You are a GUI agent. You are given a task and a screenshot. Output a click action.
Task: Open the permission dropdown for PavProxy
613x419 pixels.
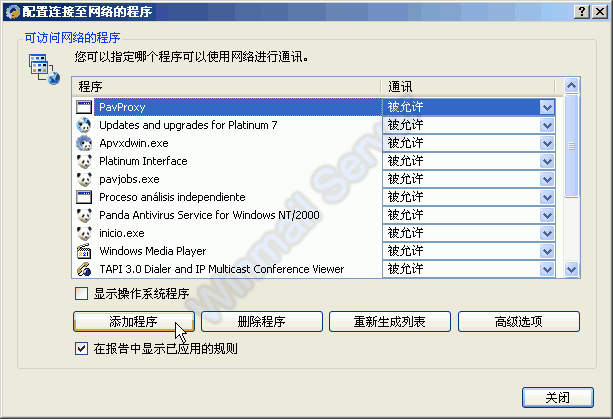[547, 107]
